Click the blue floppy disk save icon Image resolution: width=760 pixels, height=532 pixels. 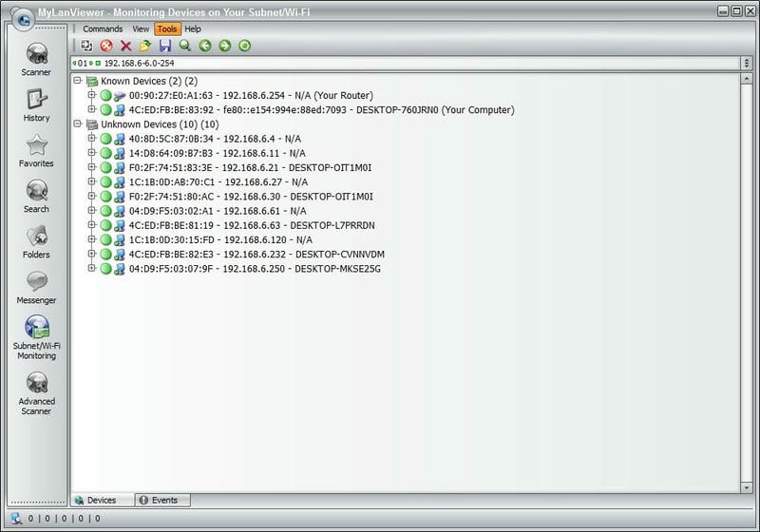(165, 46)
